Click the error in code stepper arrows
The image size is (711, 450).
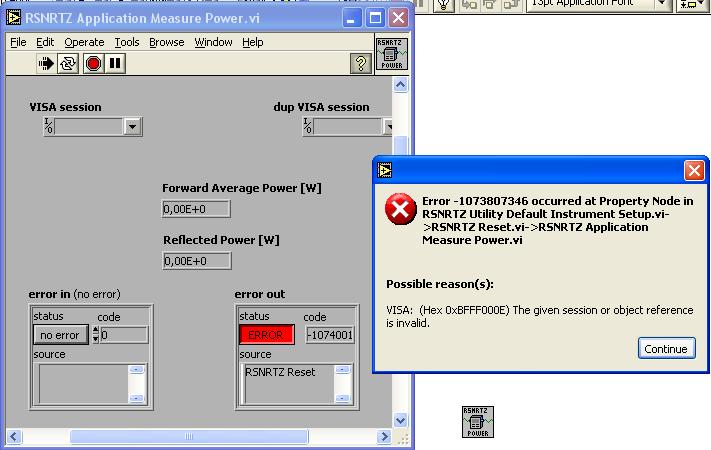(x=95, y=335)
